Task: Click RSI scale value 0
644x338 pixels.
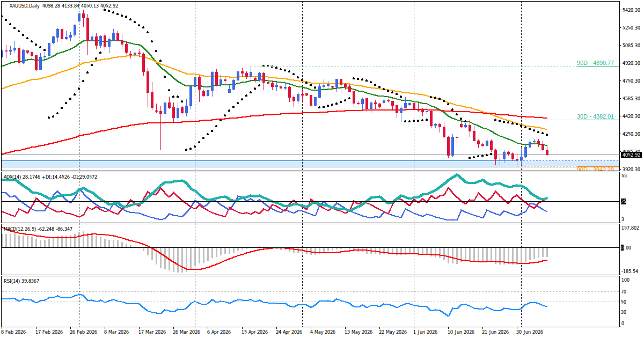Action: pyautogui.click(x=623, y=324)
